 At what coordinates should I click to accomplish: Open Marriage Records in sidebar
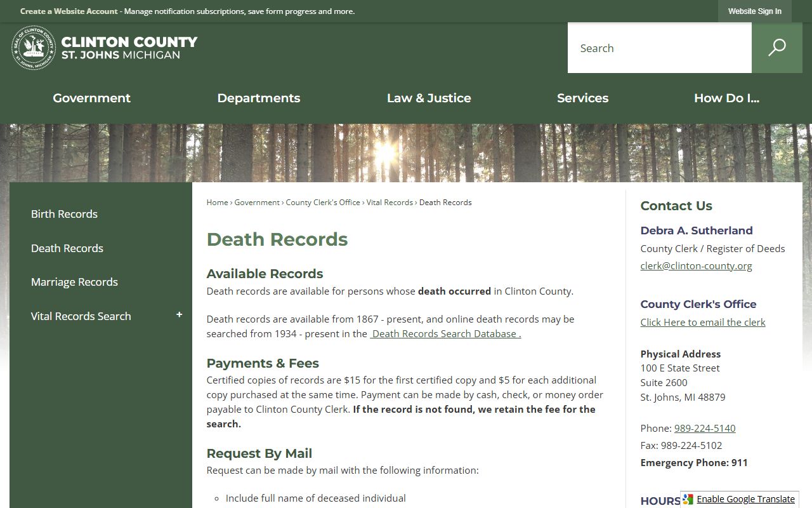(x=74, y=282)
